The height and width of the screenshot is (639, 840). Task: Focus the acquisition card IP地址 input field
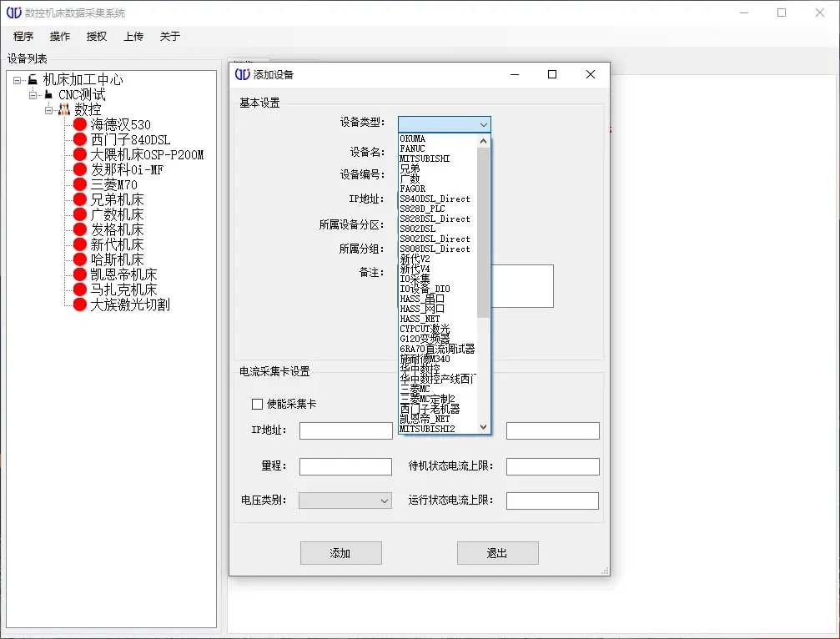click(346, 430)
